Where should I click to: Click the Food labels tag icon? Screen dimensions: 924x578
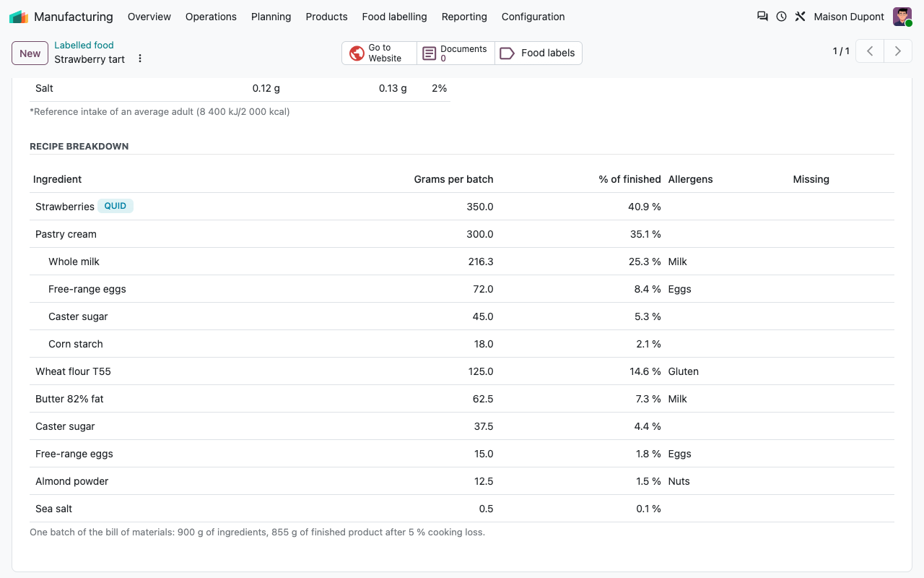pyautogui.click(x=507, y=53)
